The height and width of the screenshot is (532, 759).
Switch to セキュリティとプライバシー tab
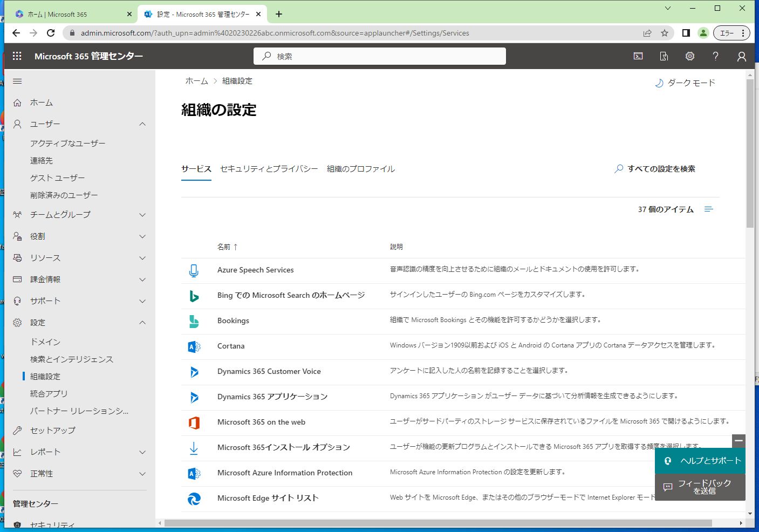point(269,169)
